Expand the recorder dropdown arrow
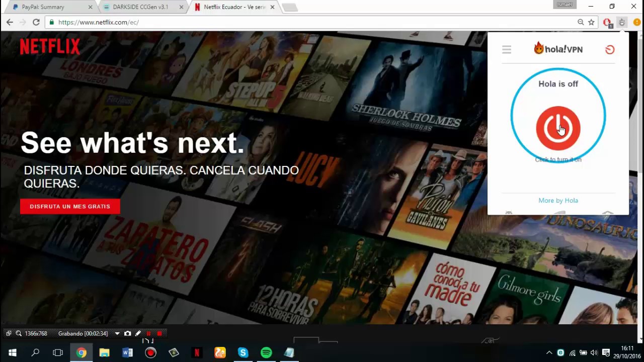This screenshot has width=644, height=362. 117,333
